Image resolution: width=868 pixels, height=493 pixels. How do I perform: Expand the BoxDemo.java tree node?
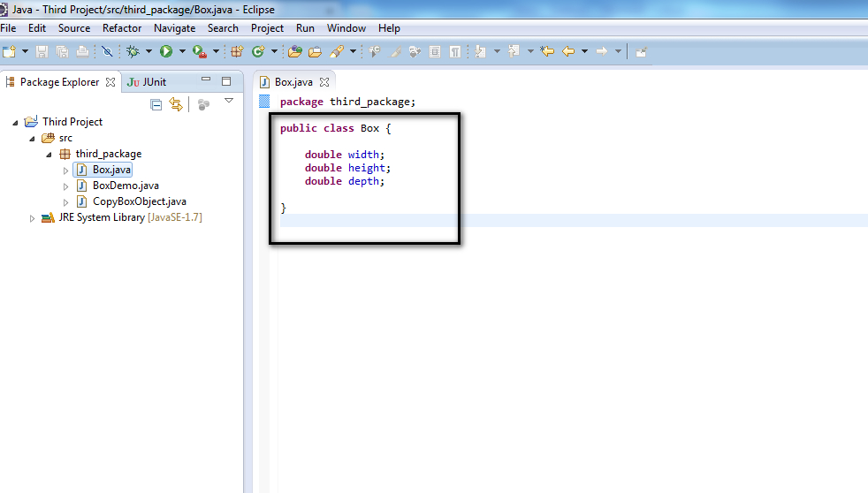tap(65, 186)
